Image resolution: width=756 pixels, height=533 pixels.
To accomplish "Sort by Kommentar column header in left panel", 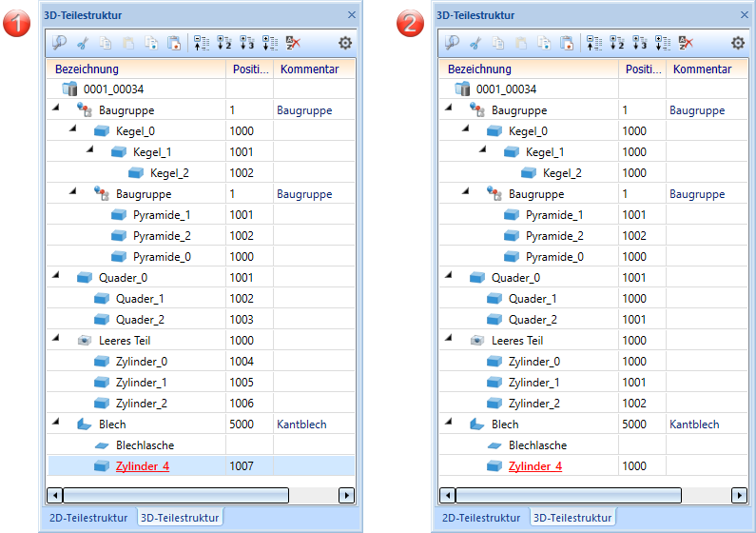I will coord(315,69).
